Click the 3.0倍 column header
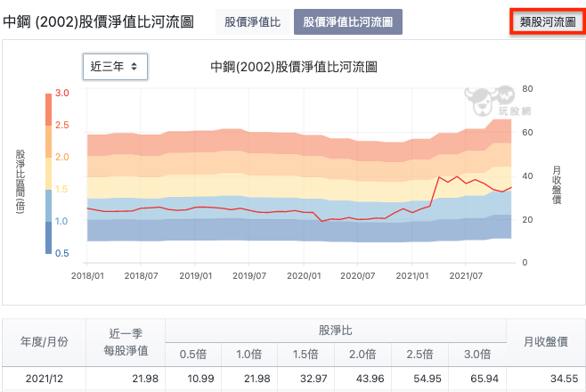The image size is (586, 392). pos(477,355)
